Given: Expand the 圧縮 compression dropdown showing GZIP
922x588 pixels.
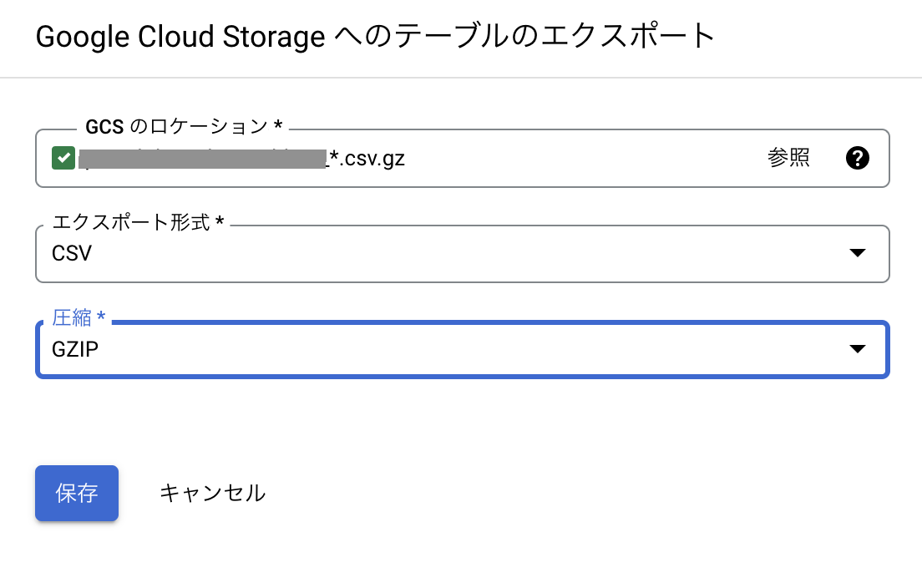Looking at the screenshot, I should (858, 349).
